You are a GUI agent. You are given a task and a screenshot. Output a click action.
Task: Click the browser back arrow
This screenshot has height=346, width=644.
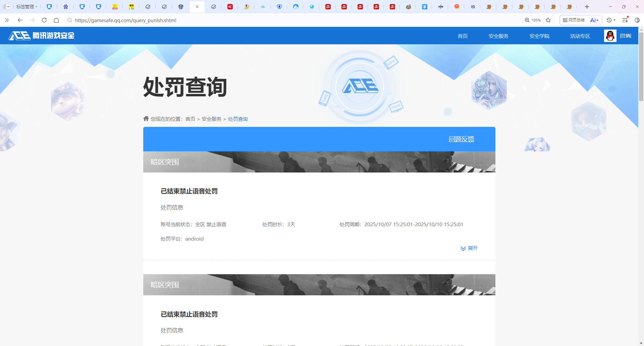pyautogui.click(x=20, y=20)
